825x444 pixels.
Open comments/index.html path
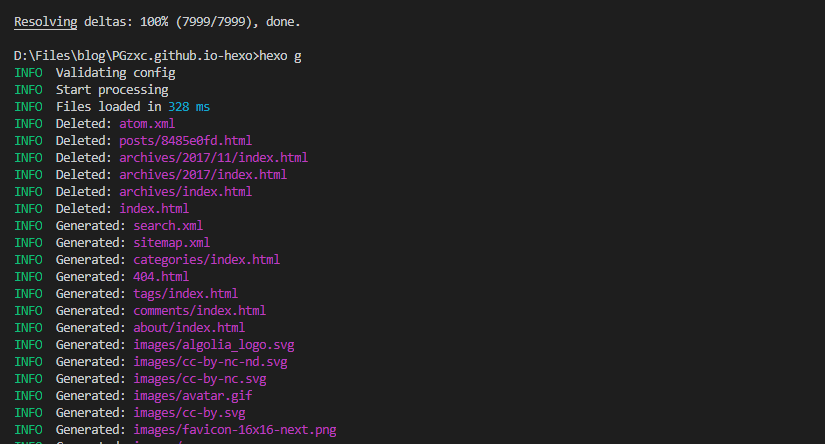click(x=199, y=311)
